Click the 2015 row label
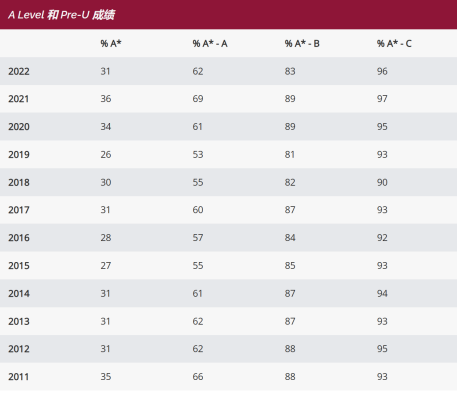 click(x=19, y=266)
